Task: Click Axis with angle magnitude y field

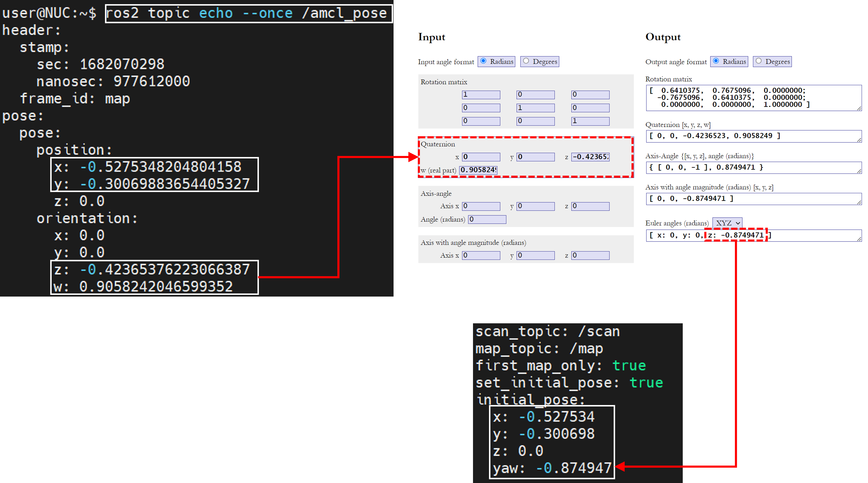Action: click(535, 255)
